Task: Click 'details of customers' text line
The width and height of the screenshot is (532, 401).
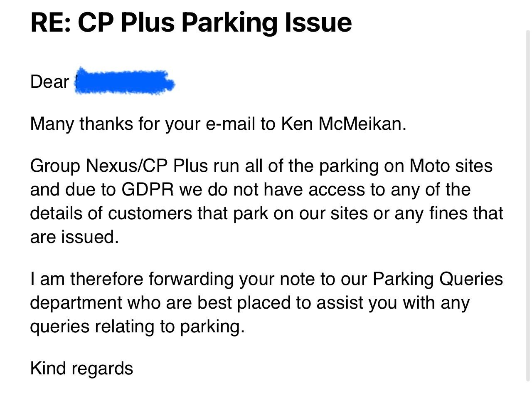Action: click(111, 213)
